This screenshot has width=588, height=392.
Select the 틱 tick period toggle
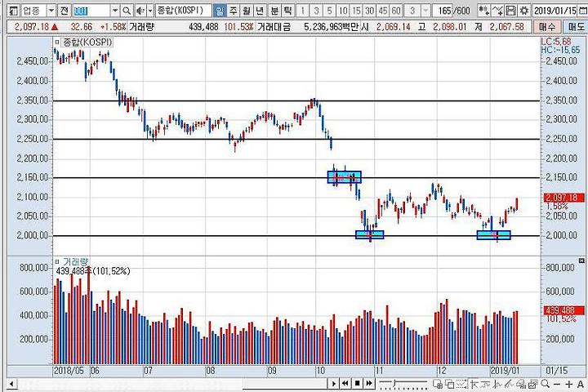pyautogui.click(x=288, y=11)
